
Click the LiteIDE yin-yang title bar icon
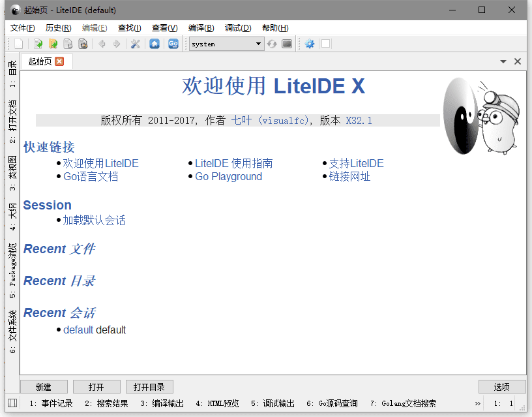(x=15, y=10)
